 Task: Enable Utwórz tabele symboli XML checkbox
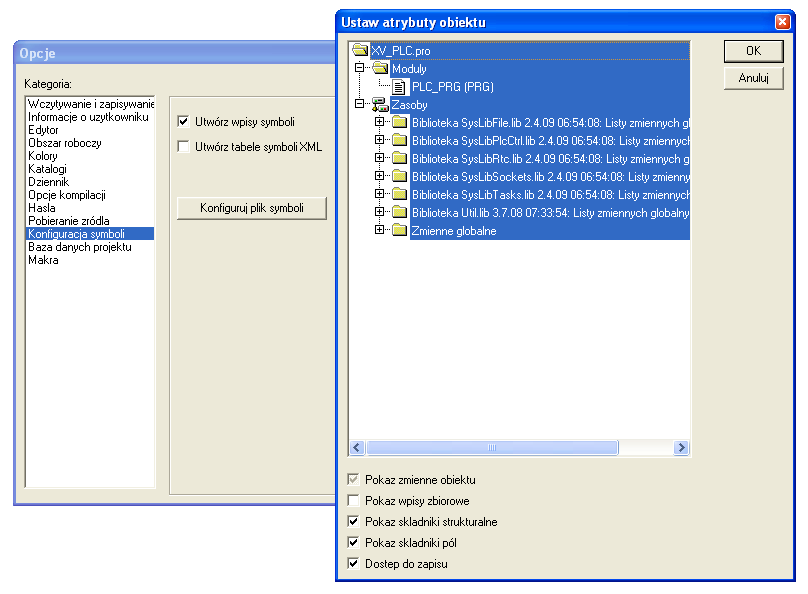click(x=183, y=146)
